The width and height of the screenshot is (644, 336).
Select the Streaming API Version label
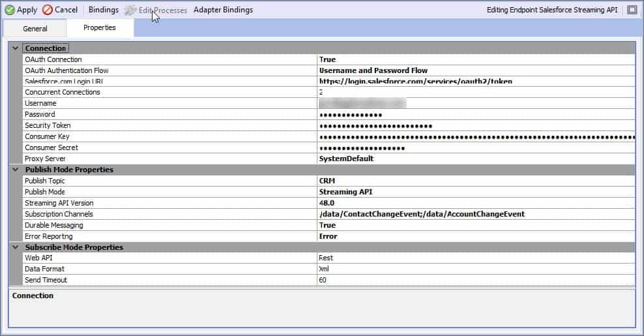[x=59, y=203]
